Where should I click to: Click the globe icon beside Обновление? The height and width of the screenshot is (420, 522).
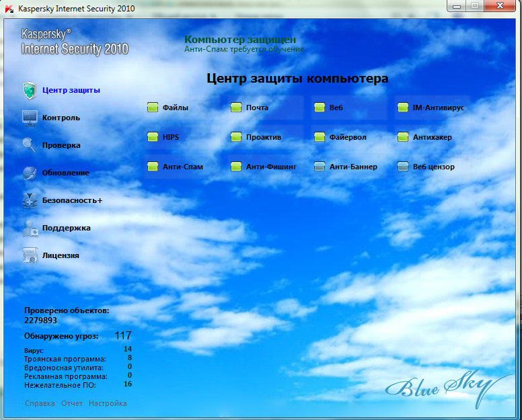[x=30, y=173]
